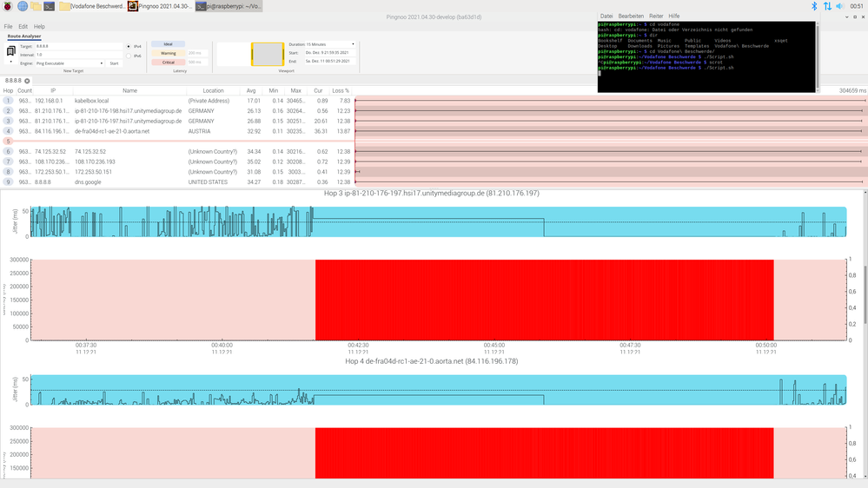The height and width of the screenshot is (488, 868).
Task: Open the Raspberry Pi main menu
Action: tap(7, 6)
